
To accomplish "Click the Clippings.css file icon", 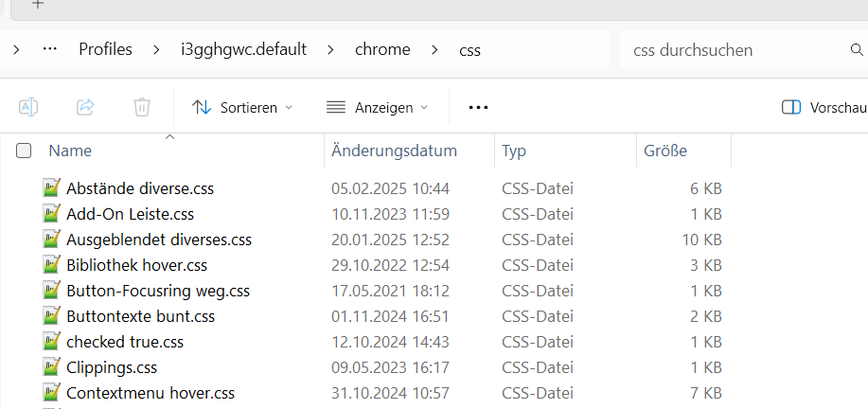I will coord(52,366).
